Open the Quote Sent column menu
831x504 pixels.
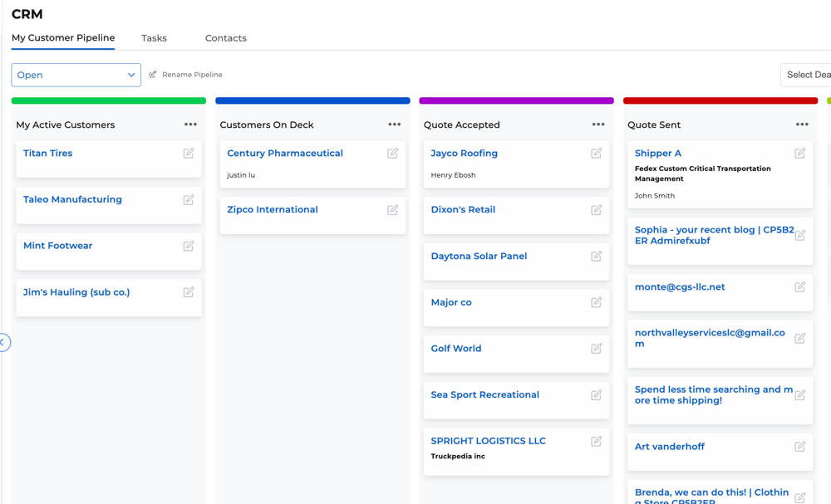point(801,124)
